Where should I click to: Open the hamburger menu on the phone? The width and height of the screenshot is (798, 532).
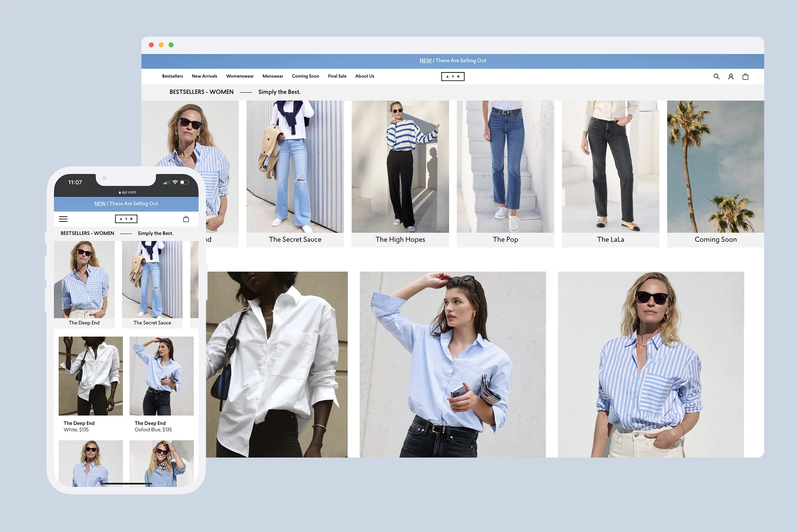(63, 219)
